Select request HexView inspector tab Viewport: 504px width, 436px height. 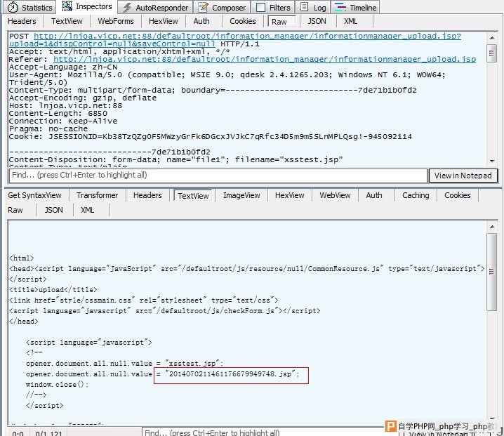click(164, 21)
